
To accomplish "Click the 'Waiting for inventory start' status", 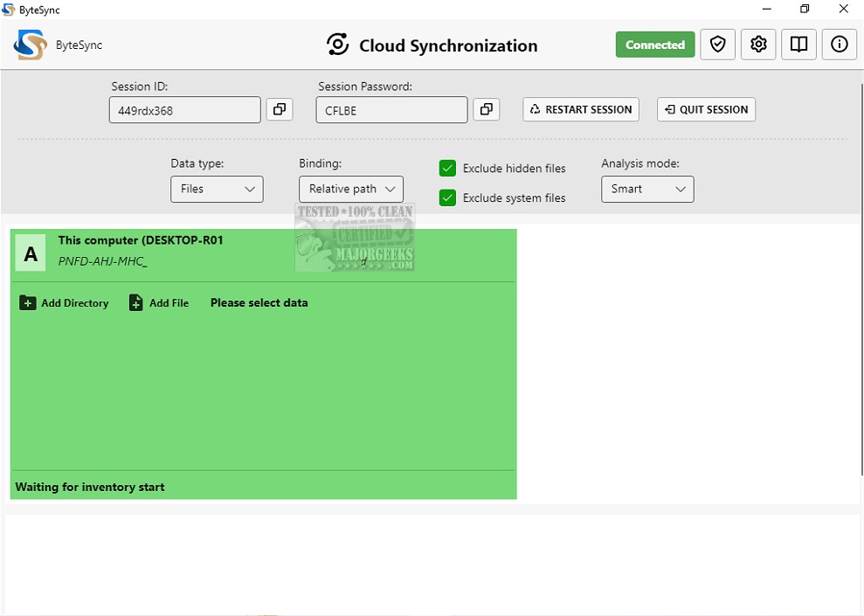I will click(x=90, y=487).
